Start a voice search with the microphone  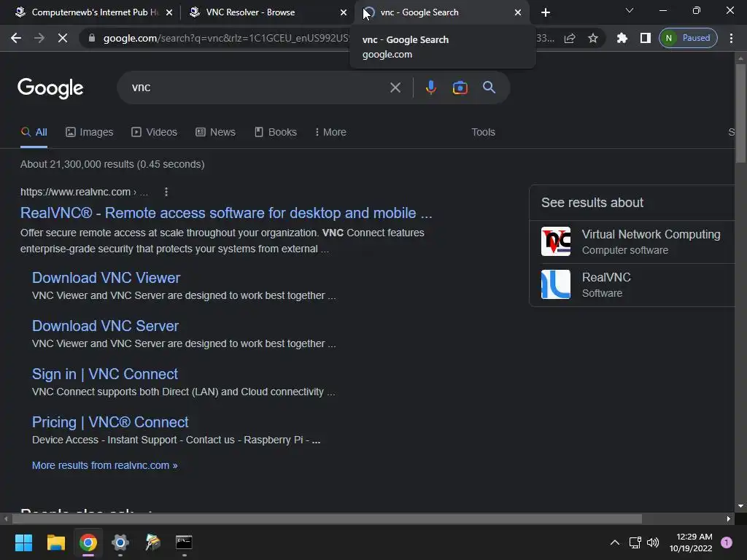tap(430, 87)
